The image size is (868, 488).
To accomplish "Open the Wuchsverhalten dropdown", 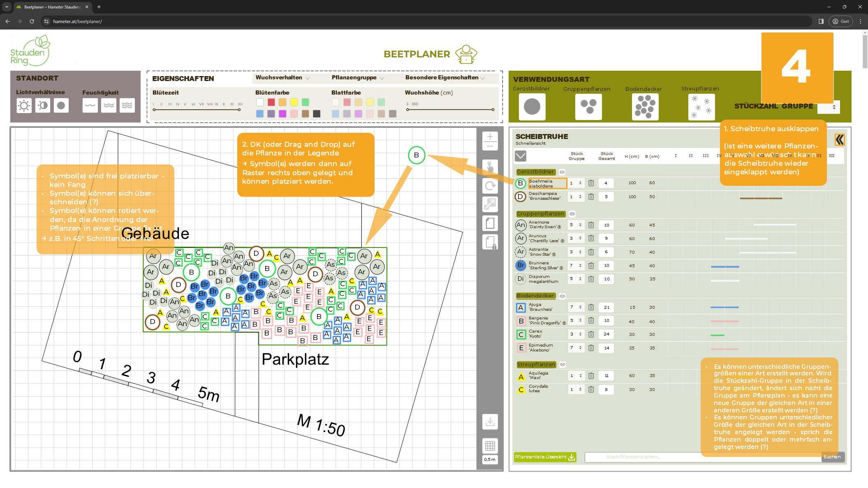I will pyautogui.click(x=282, y=78).
